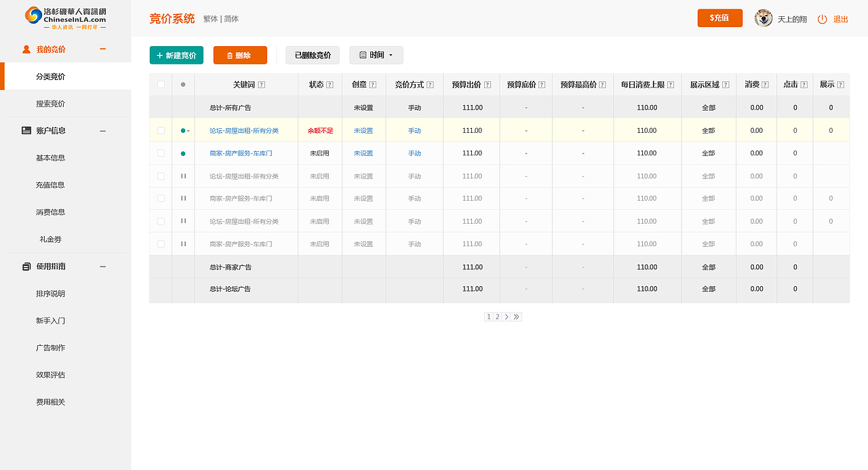The height and width of the screenshot is (470, 868).
Task: Open the 论坛-房屋出租-所有分类 keyword link
Action: (x=245, y=130)
